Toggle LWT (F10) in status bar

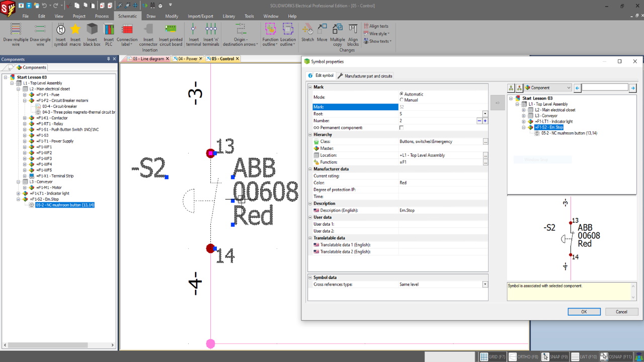(584, 356)
